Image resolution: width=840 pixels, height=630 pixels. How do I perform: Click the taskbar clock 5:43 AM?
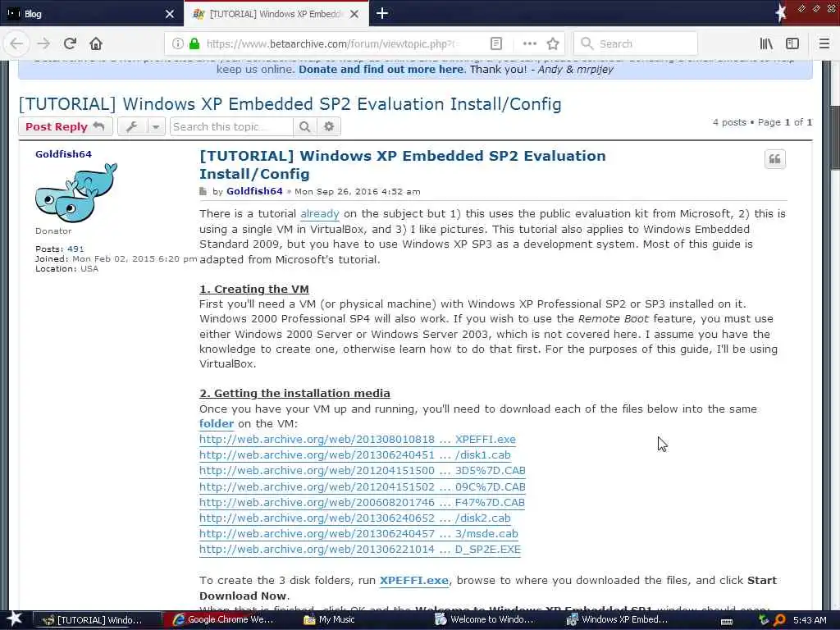(810, 620)
